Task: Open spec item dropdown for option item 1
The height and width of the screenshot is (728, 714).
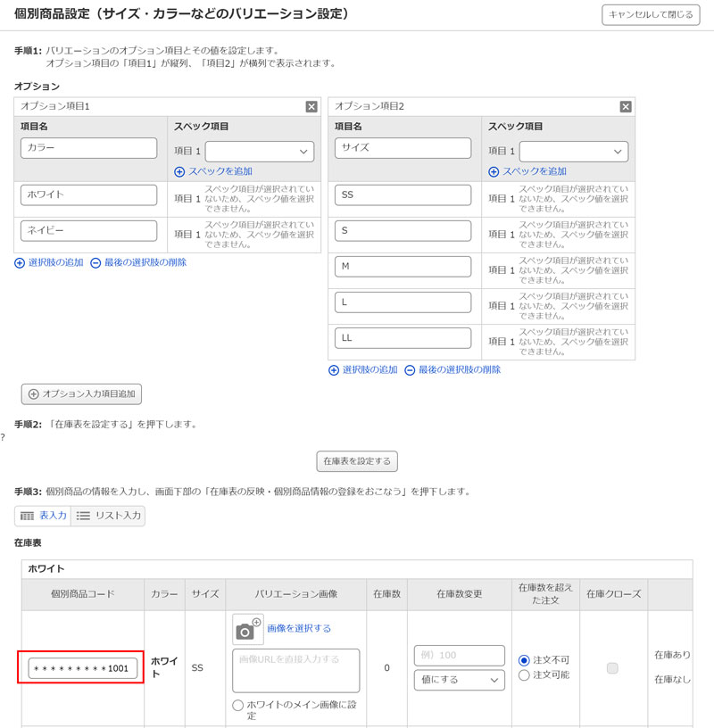Action: (x=259, y=152)
